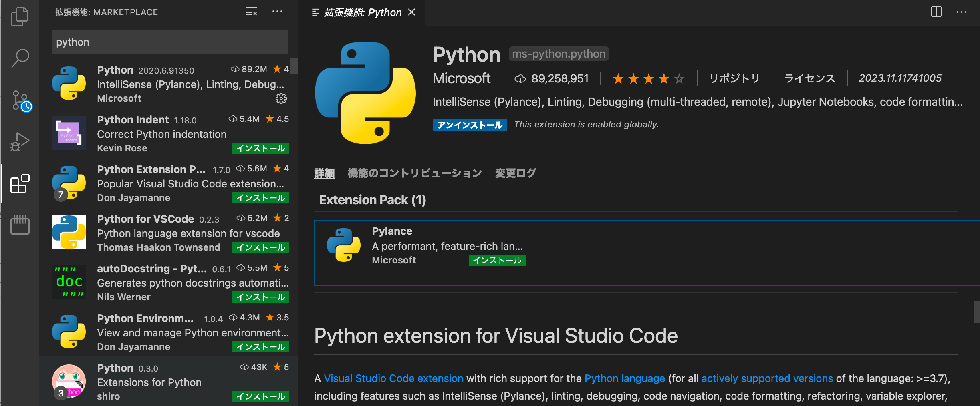Split the editor to the right
The image size is (980, 406).
[x=936, y=12]
